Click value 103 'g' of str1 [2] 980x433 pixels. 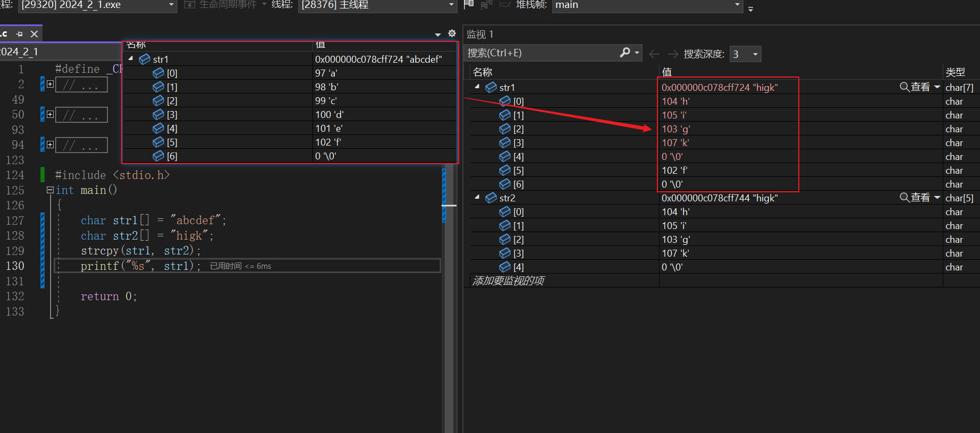675,129
